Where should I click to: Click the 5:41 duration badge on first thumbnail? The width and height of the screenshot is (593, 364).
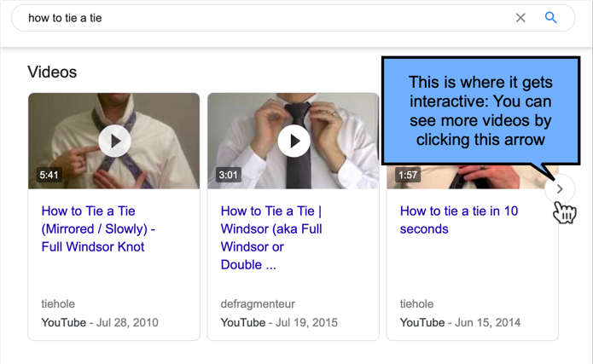tap(49, 175)
